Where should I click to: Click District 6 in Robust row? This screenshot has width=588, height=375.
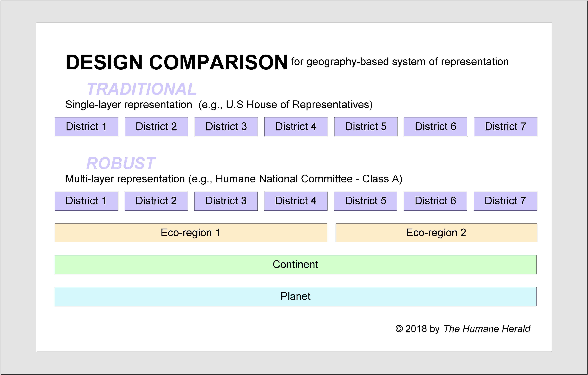pyautogui.click(x=435, y=201)
